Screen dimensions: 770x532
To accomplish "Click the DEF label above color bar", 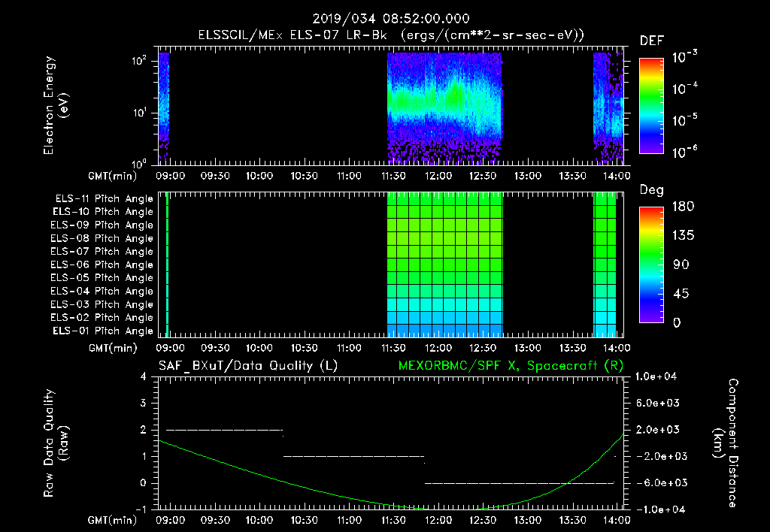I will [x=652, y=41].
